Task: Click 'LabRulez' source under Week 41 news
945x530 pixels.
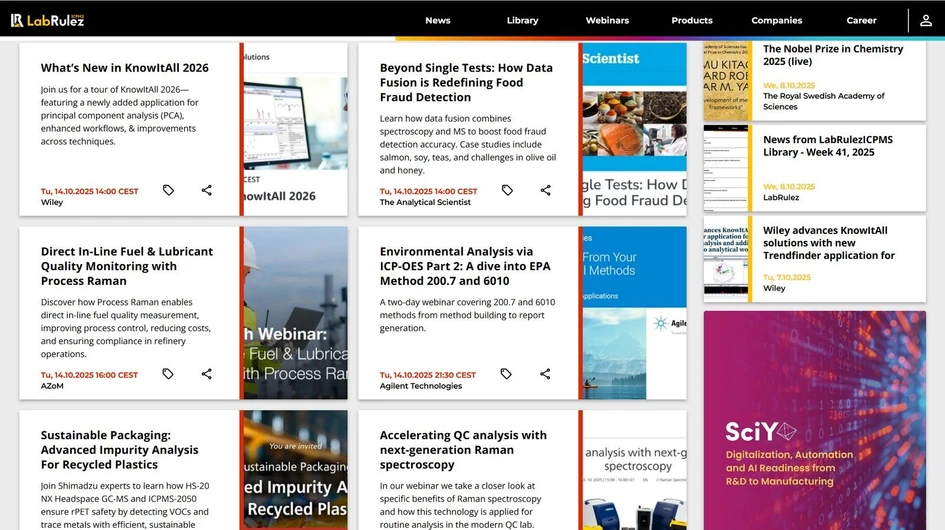Action: (x=781, y=197)
